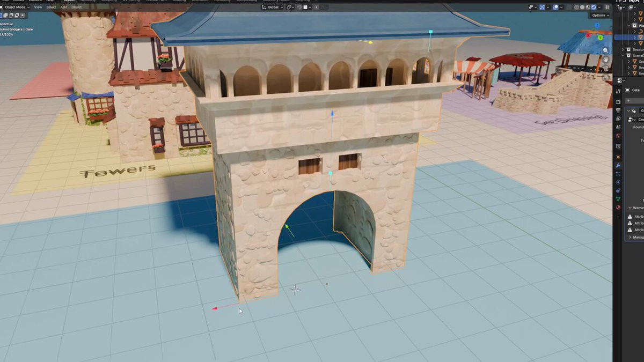644x362 pixels.
Task: Click the red X move gizmo arrow
Action: [x=214, y=308]
